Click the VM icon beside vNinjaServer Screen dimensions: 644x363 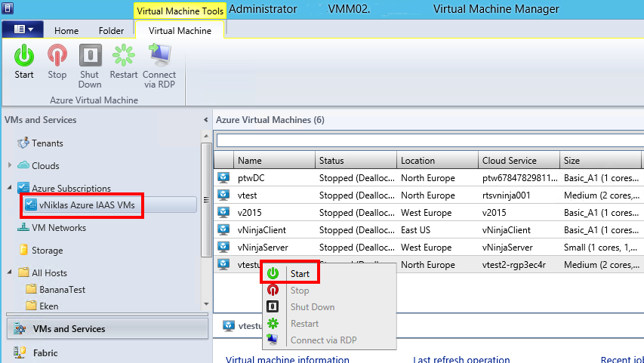tap(223, 247)
